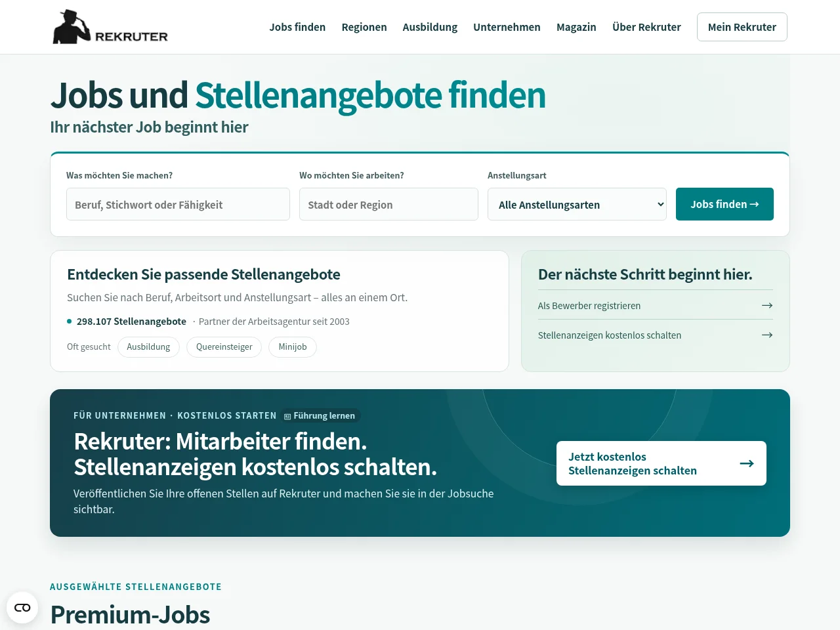Open Über Rekruter page

pyautogui.click(x=646, y=27)
